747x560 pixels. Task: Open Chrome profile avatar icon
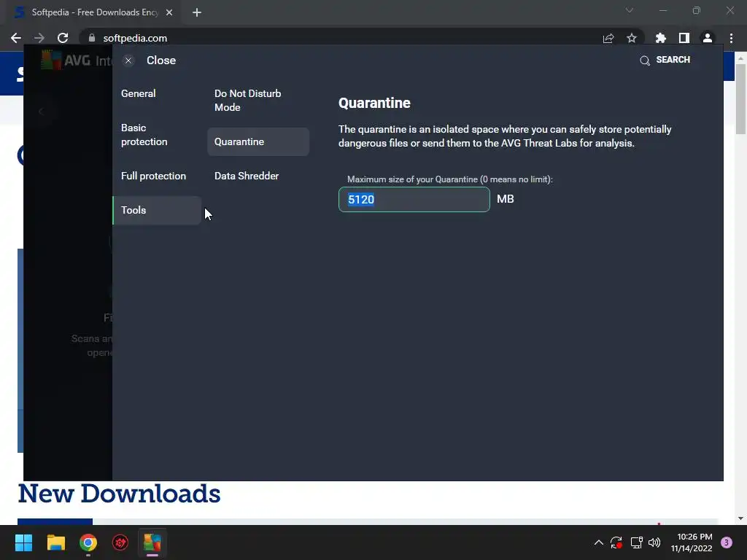[x=708, y=38]
